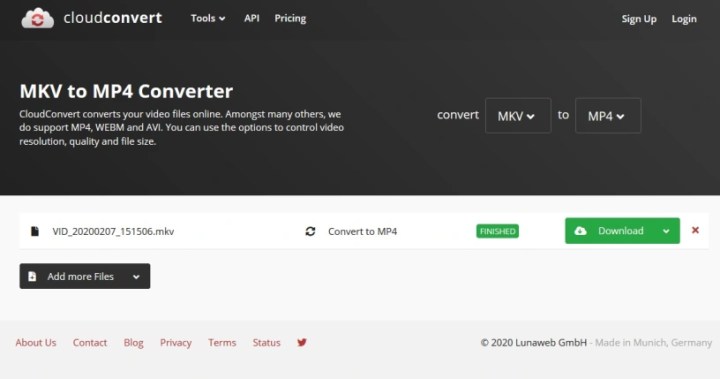Click the cloudconvert brand name text
This screenshot has height=379, width=720.
(x=113, y=18)
